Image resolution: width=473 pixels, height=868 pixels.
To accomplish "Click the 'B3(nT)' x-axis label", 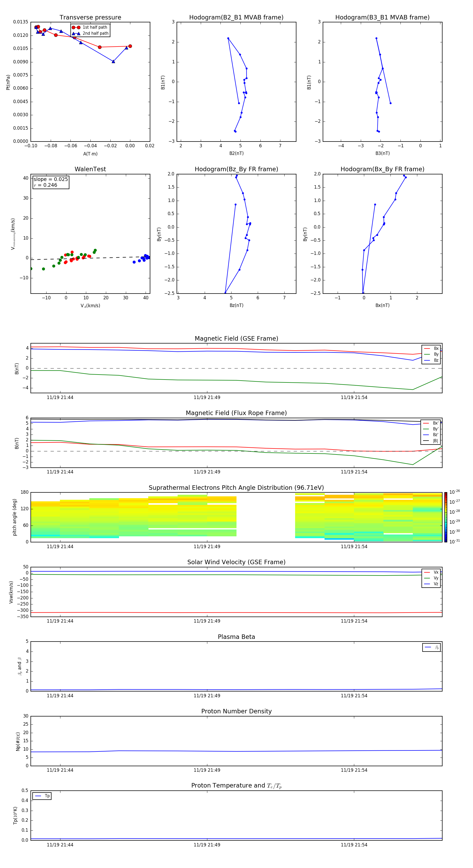I will click(x=382, y=153).
